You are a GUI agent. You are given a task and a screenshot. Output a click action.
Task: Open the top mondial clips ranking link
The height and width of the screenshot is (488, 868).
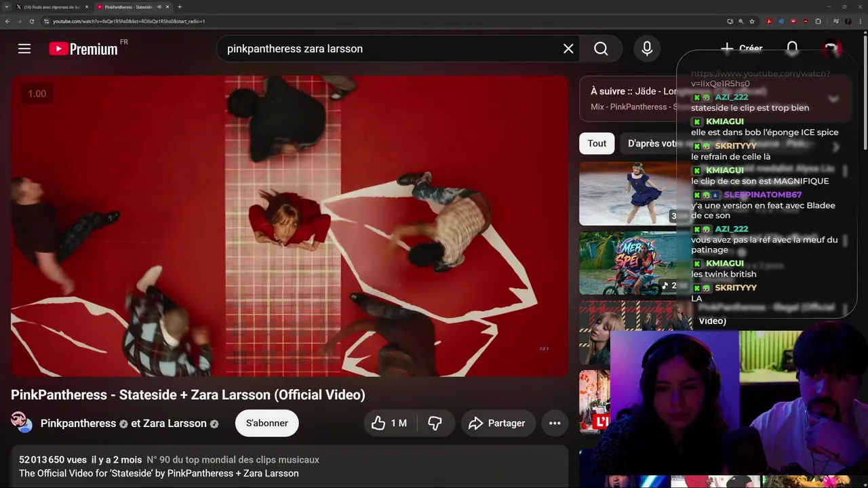point(233,460)
